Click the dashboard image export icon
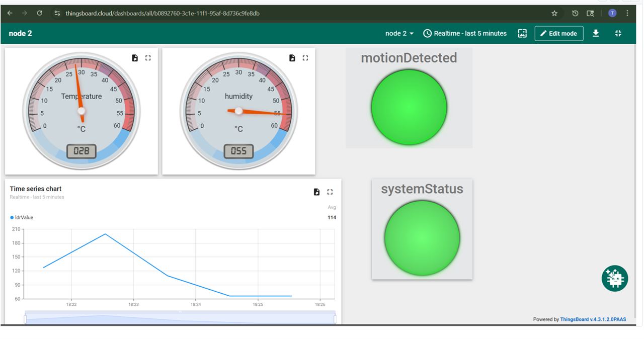This screenshot has width=644, height=339. pos(522,33)
